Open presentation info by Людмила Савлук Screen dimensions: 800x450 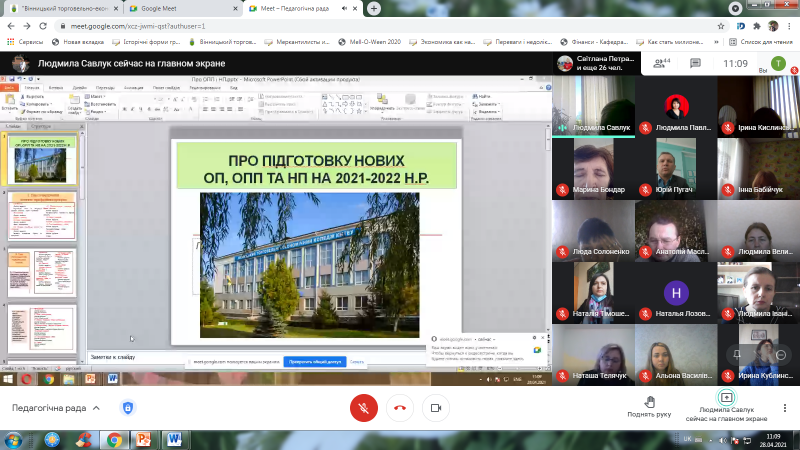726,407
